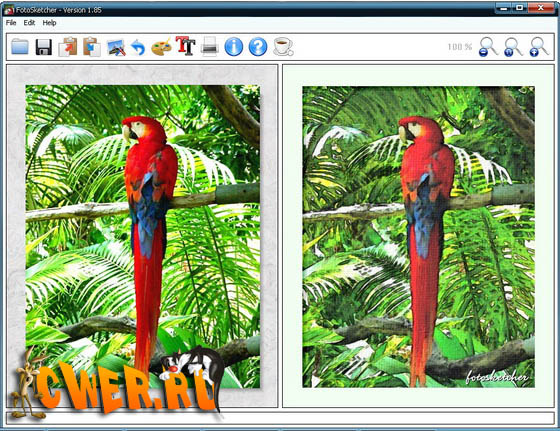The width and height of the screenshot is (560, 431).
Task: Click the copy to clipboard icon
Action: (x=68, y=46)
